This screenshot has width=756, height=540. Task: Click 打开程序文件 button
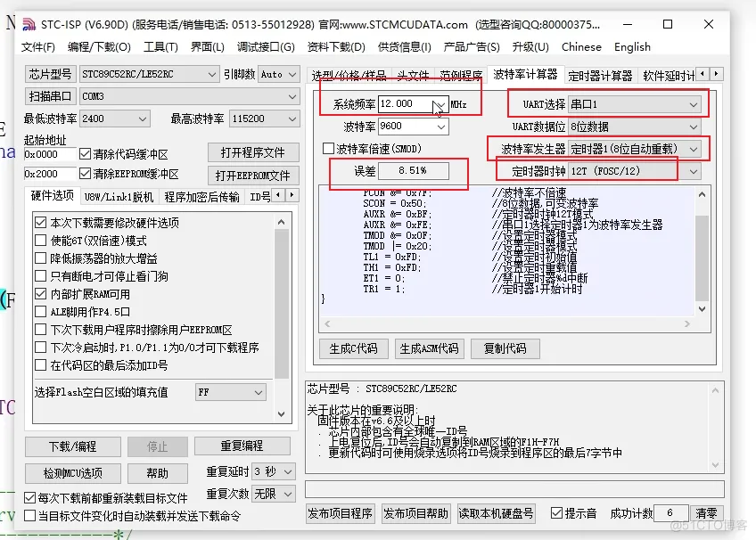253,152
